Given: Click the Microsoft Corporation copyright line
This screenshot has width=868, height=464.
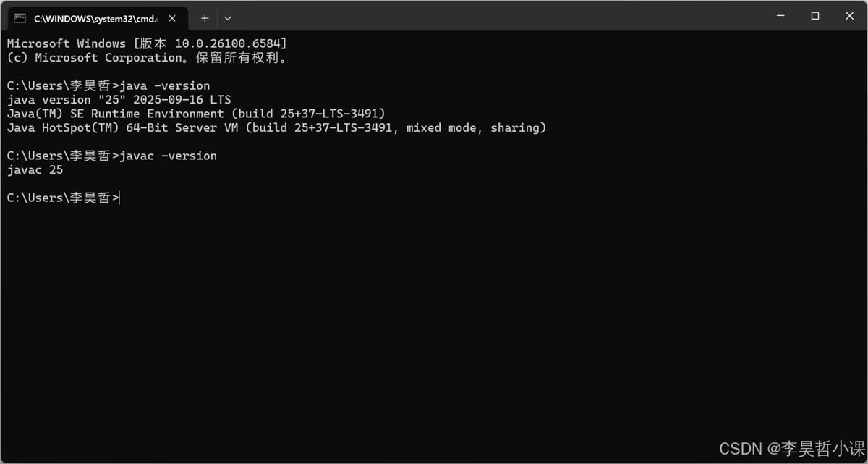Looking at the screenshot, I should pyautogui.click(x=147, y=58).
